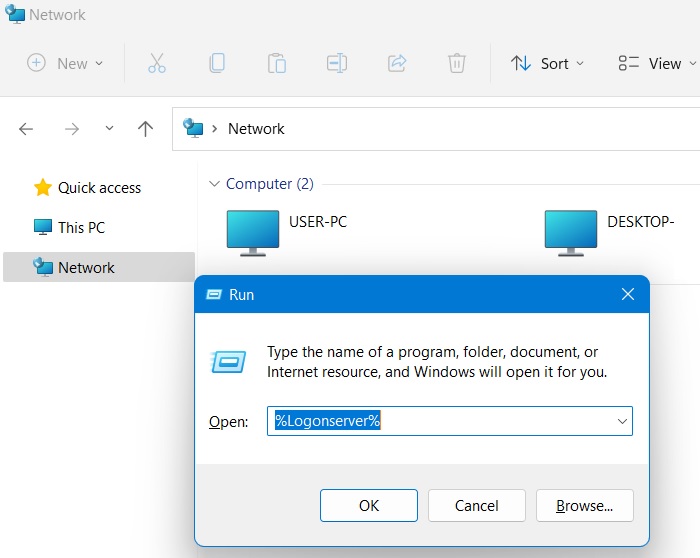The height and width of the screenshot is (558, 700).
Task: Open the Sort menu
Action: [547, 63]
